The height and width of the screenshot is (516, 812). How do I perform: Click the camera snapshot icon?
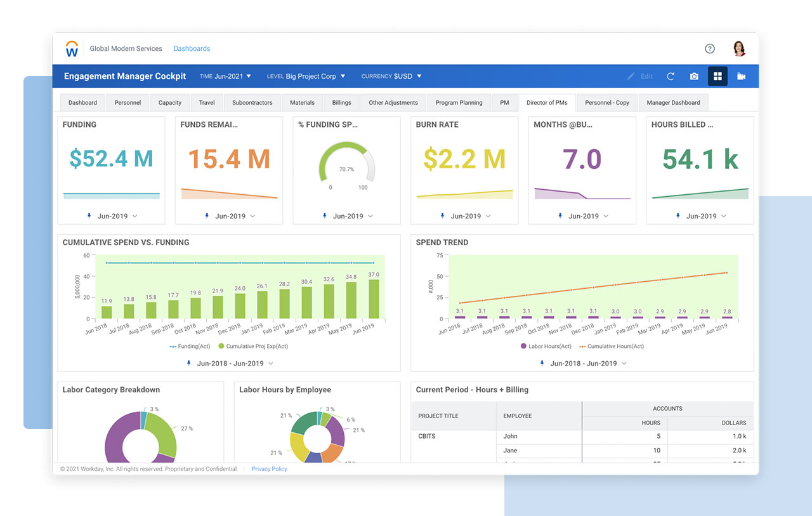pos(694,76)
